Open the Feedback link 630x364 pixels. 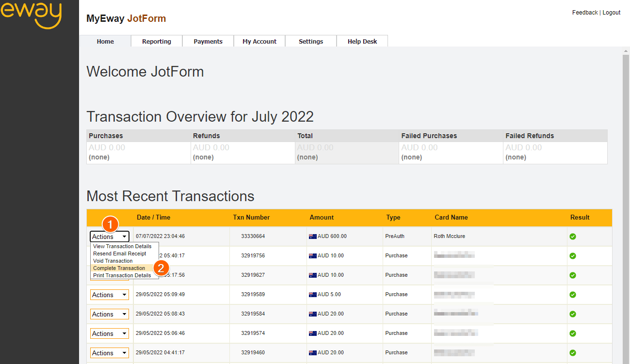585,13
